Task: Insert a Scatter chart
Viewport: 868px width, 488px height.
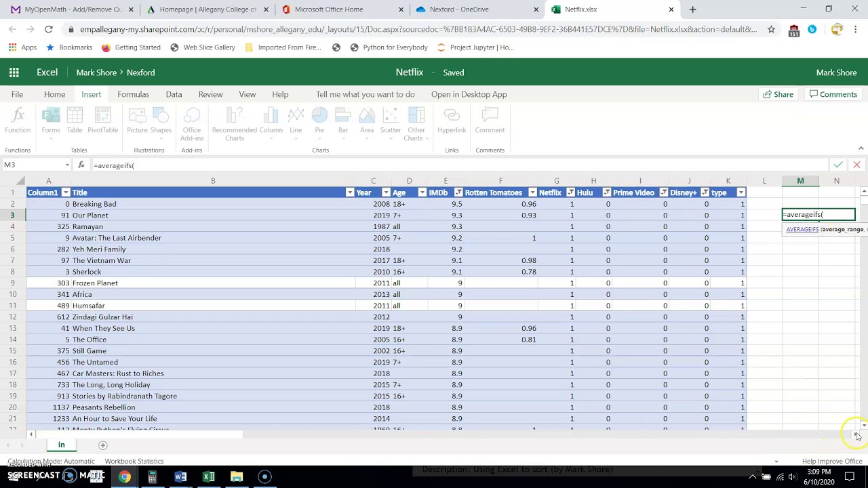Action: point(391,122)
